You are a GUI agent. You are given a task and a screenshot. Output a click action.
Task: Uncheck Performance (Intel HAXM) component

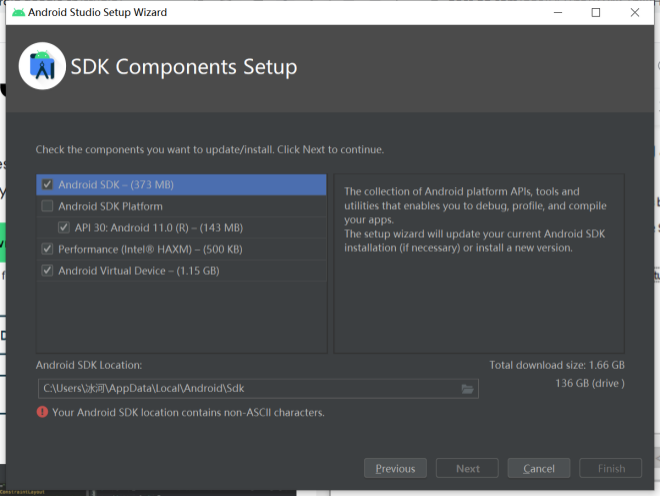pyautogui.click(x=47, y=249)
